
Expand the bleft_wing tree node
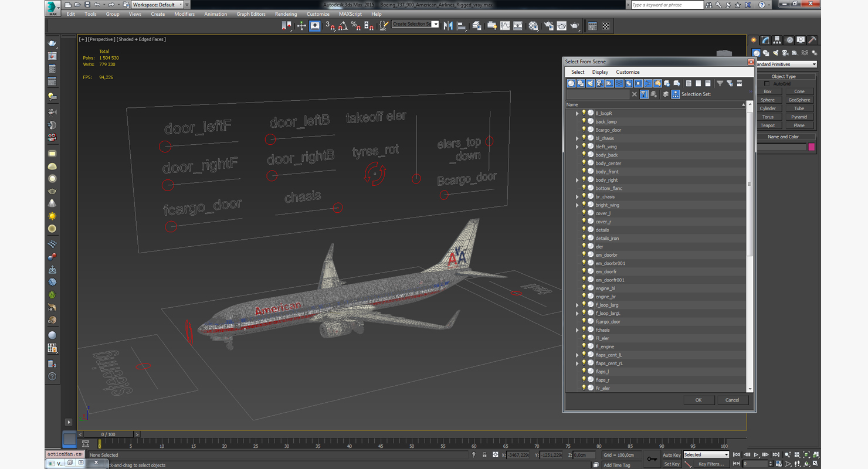point(577,147)
